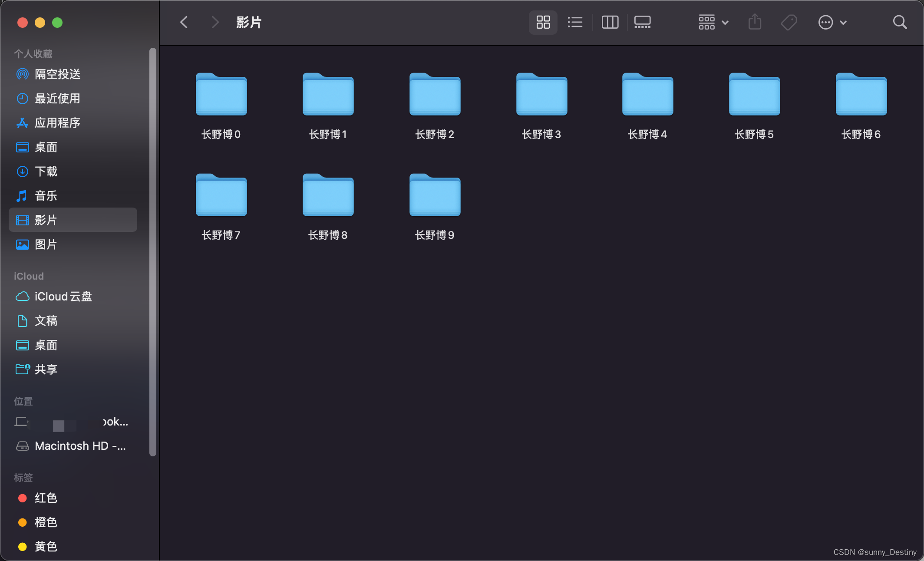Open the 下载 sidebar item
Screen dimensions: 924x561
(46, 172)
